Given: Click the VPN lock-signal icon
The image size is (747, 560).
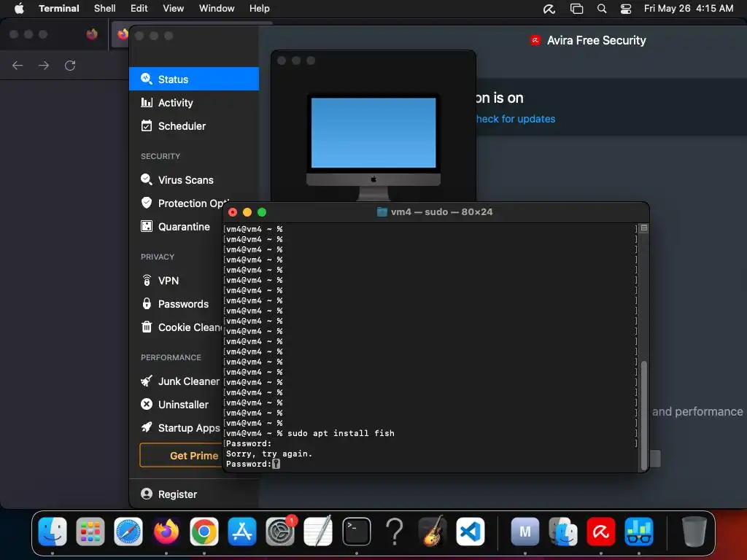Looking at the screenshot, I should pos(147,280).
